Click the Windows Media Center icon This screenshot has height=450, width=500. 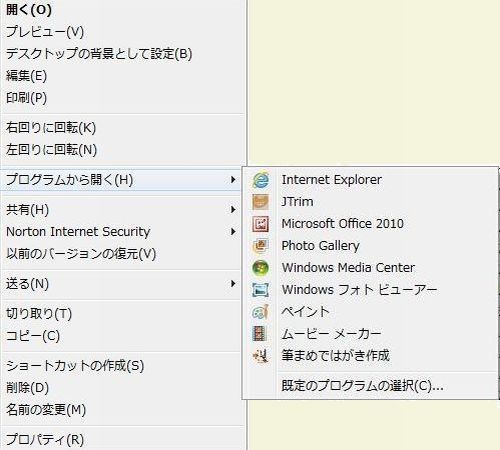click(260, 268)
